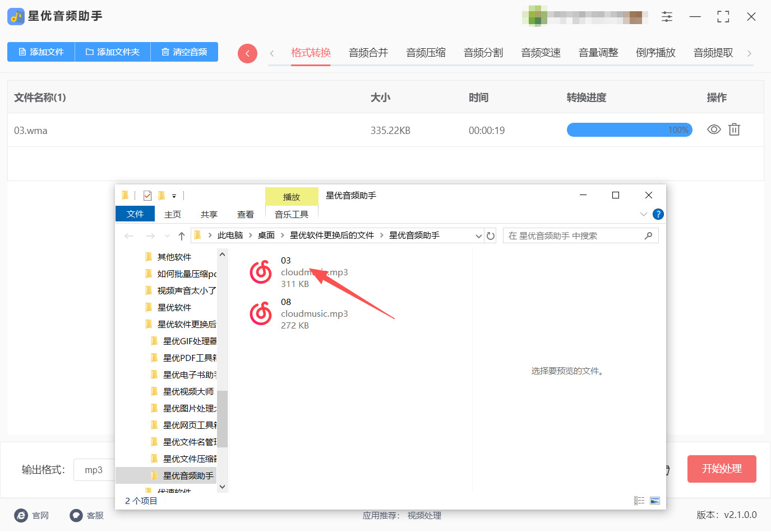Show more tabs with right chevron

(x=749, y=53)
